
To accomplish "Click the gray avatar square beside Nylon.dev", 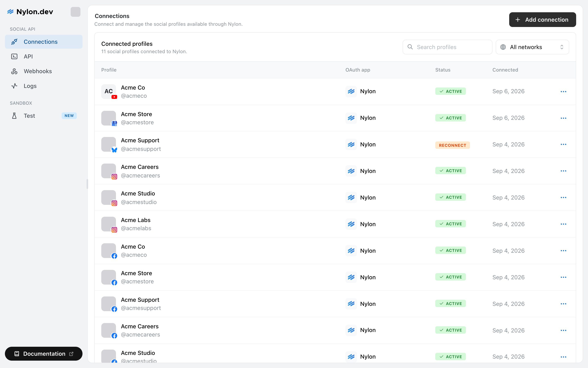I will pyautogui.click(x=75, y=12).
